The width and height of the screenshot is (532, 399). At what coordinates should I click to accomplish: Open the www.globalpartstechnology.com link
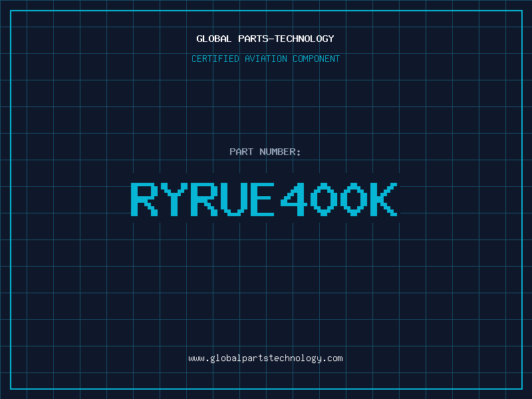(265, 358)
